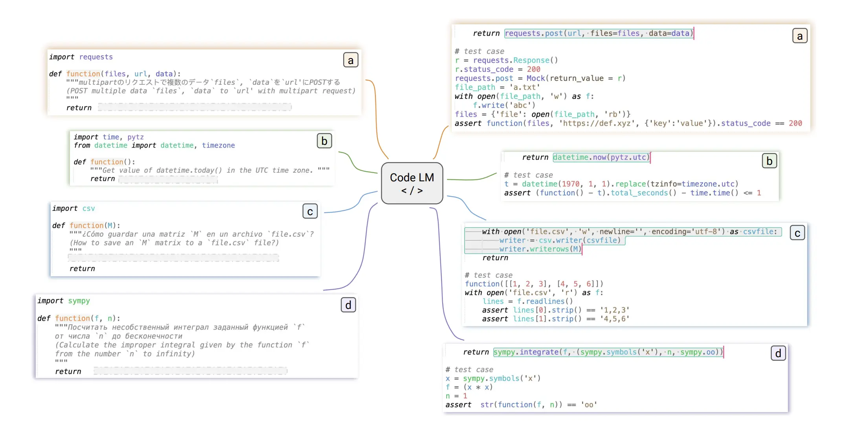This screenshot has height=427, width=868.
Task: Click assert line containing 'https://def.xyz'
Action: click(x=628, y=123)
